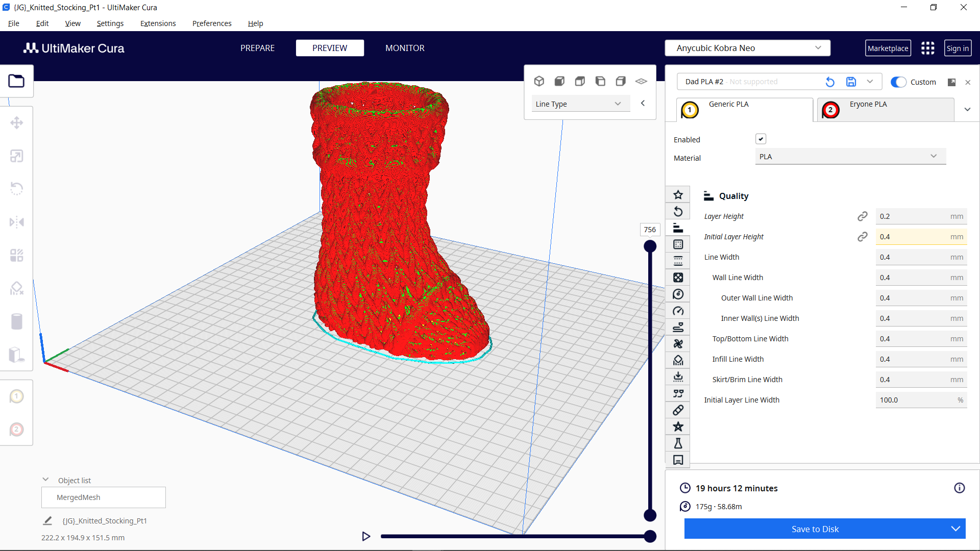Image resolution: width=980 pixels, height=551 pixels.
Task: Uncheck the Enabled checkbox for Generic PLA
Action: (761, 139)
